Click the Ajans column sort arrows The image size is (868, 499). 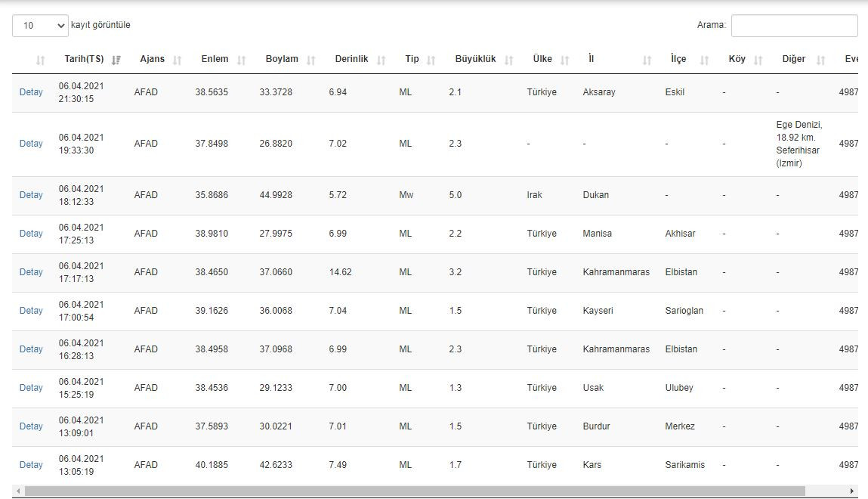tap(178, 60)
